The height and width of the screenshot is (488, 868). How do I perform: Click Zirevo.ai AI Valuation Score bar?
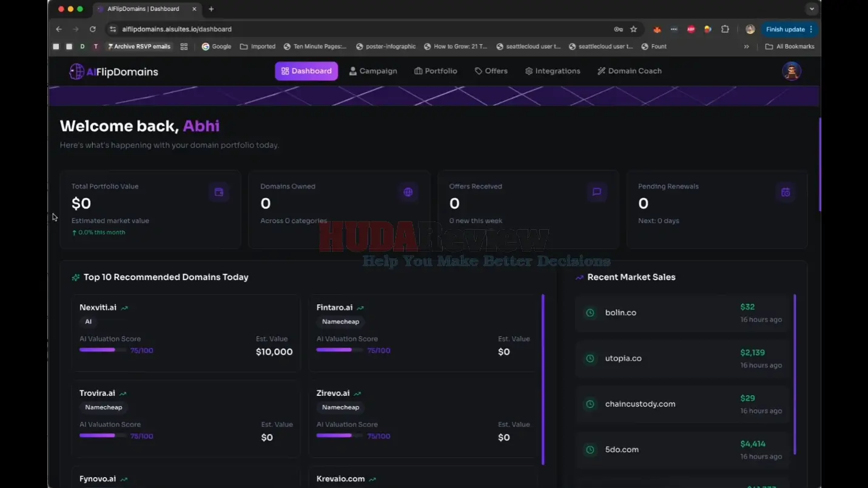[340, 435]
